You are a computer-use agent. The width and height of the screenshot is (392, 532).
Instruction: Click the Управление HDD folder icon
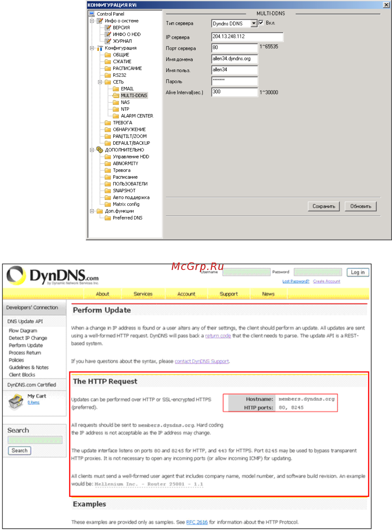coord(108,157)
